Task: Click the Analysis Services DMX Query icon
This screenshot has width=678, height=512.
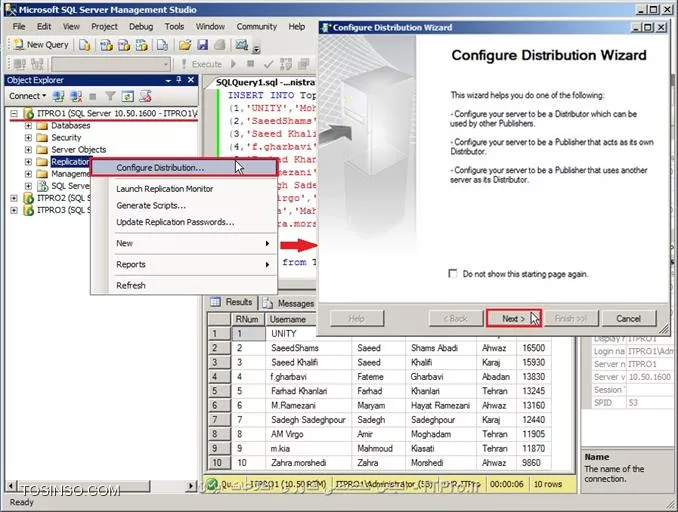Action: [x=124, y=45]
